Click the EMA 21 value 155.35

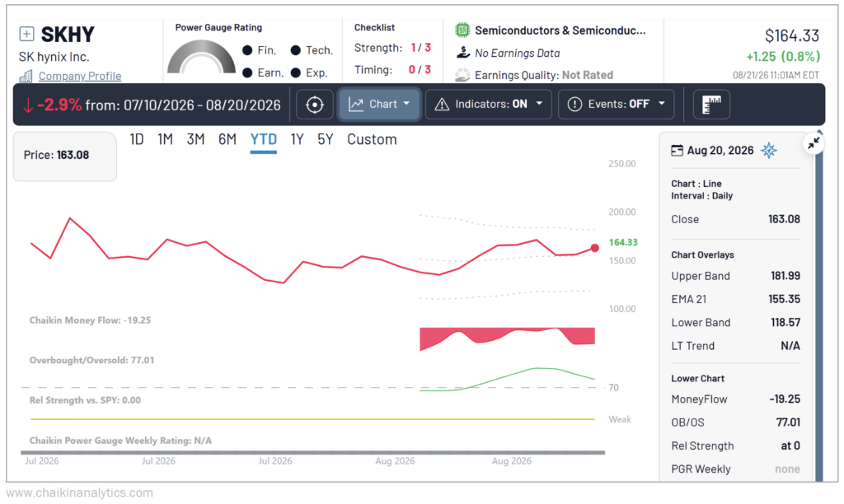pos(785,299)
